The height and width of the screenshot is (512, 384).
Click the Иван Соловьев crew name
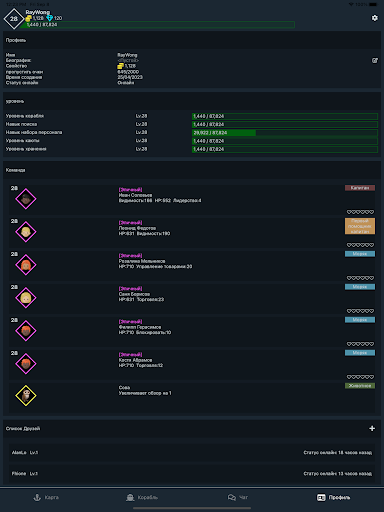tap(135, 195)
